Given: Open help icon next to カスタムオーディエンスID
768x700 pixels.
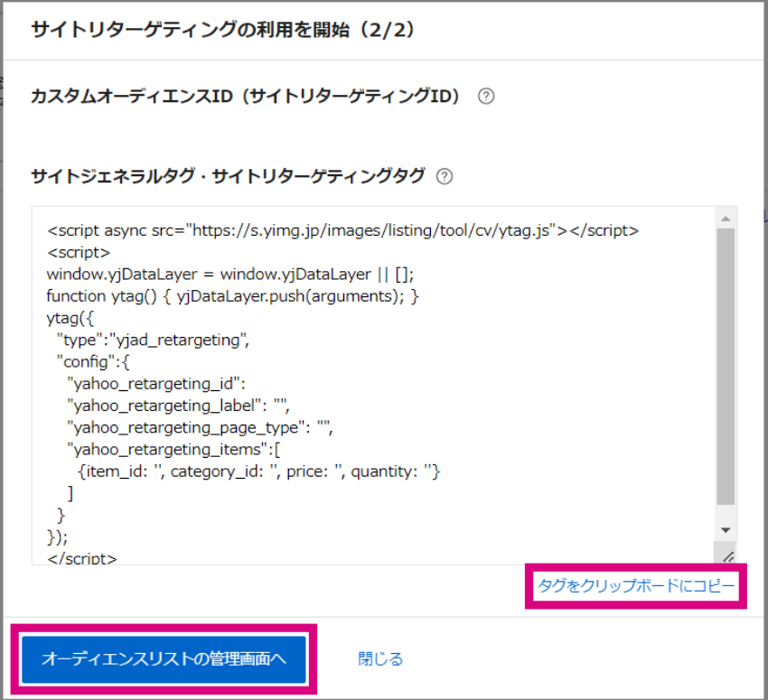Looking at the screenshot, I should click(486, 96).
